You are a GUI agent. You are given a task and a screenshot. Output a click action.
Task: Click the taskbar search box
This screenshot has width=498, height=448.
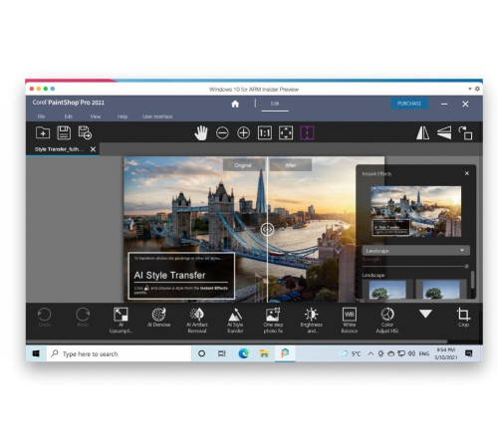[x=119, y=353]
